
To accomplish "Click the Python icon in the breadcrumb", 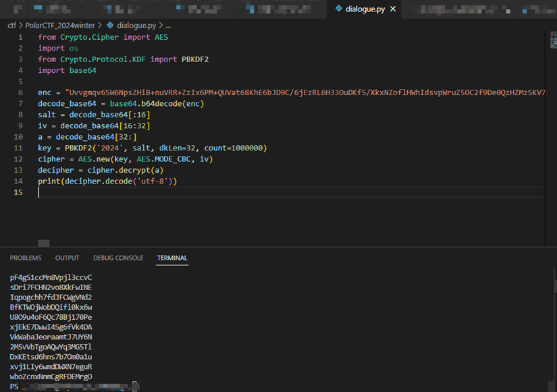I will point(111,25).
